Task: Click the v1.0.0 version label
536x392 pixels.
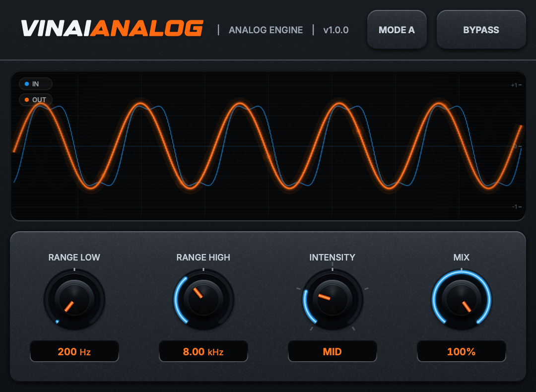Action: (x=335, y=30)
